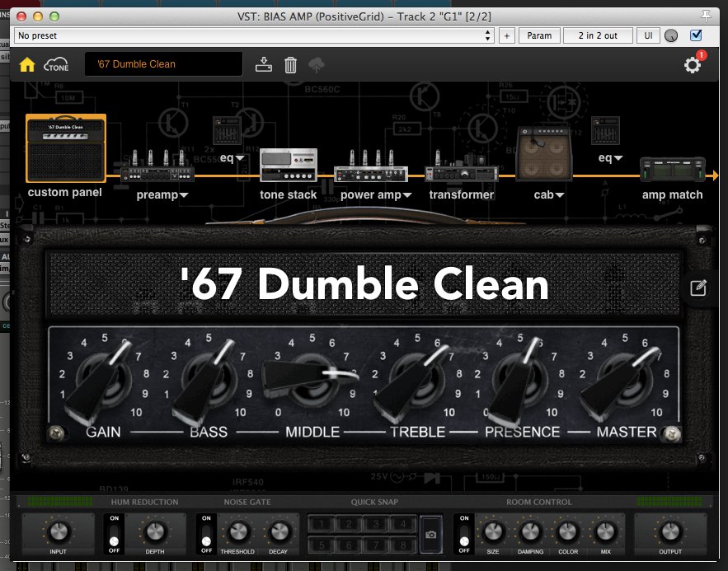Screen dimensions: 728x571
Task: Save preset with the download icon
Action: point(264,64)
